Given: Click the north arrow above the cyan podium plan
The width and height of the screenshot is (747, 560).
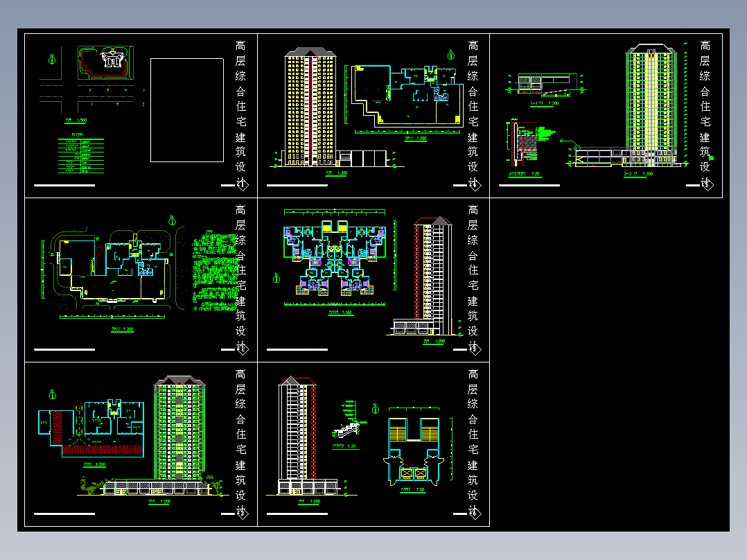Looking at the screenshot, I should coord(450,55).
